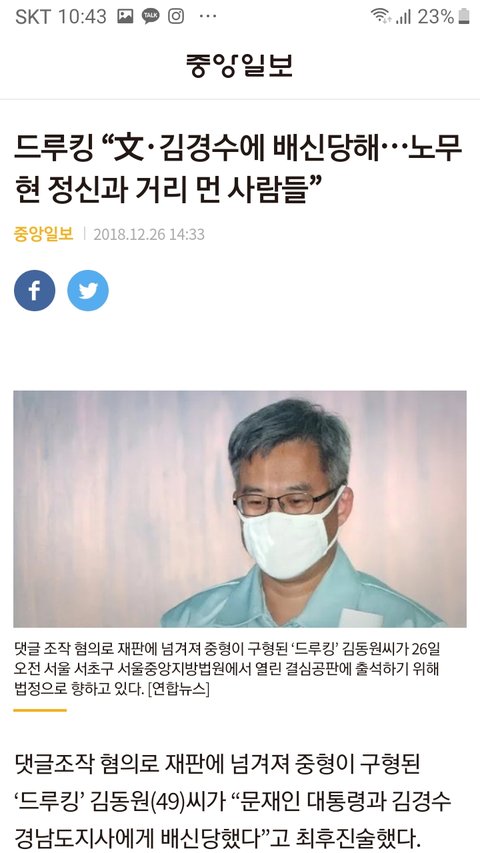The image size is (480, 853).
Task: Open the 중앙일보 header logo
Action: click(239, 65)
